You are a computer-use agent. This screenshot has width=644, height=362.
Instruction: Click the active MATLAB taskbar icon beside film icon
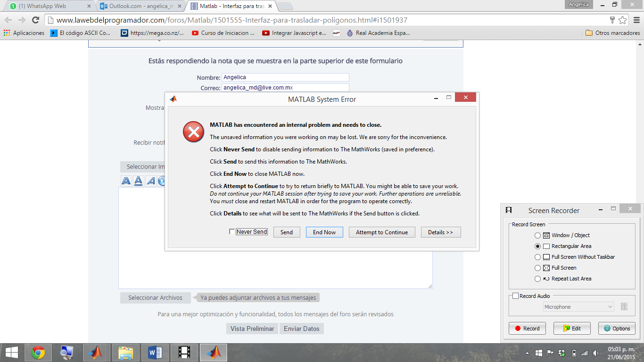click(x=214, y=353)
